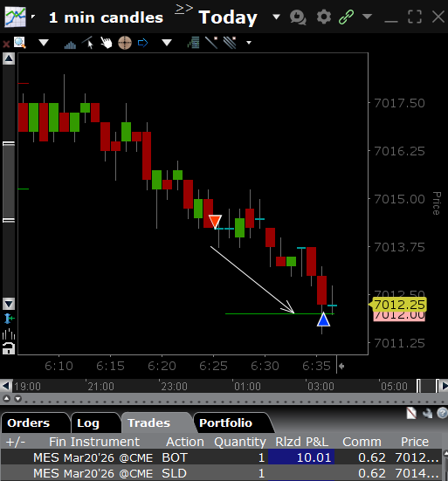Select the trendline drawing tool
448x481 pixels.
point(211,43)
